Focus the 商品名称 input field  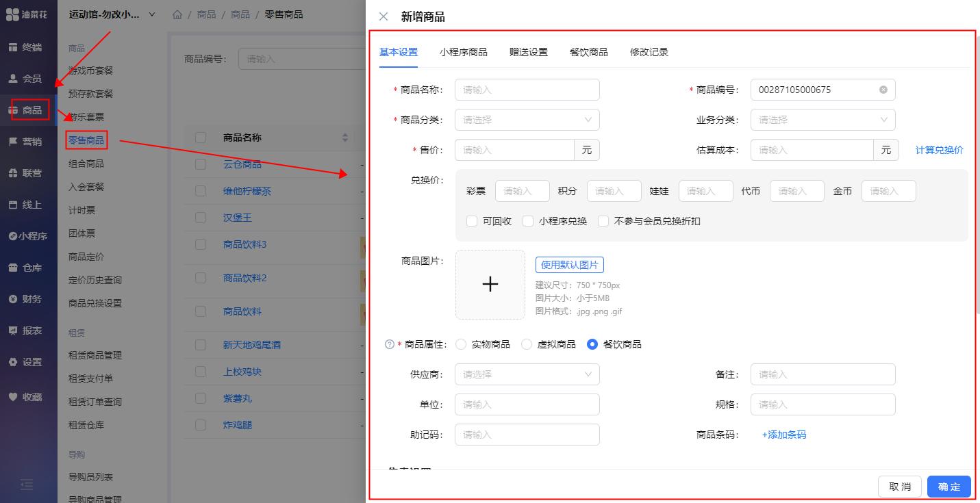527,90
